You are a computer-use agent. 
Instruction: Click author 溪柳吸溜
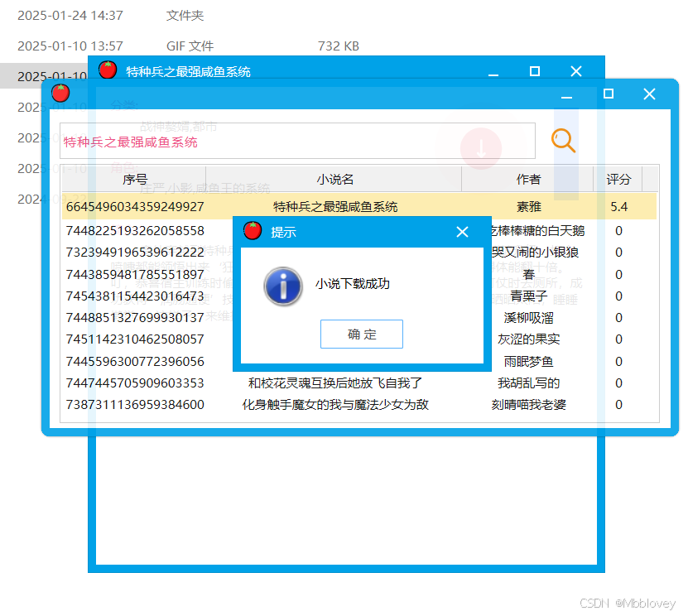pyautogui.click(x=529, y=318)
